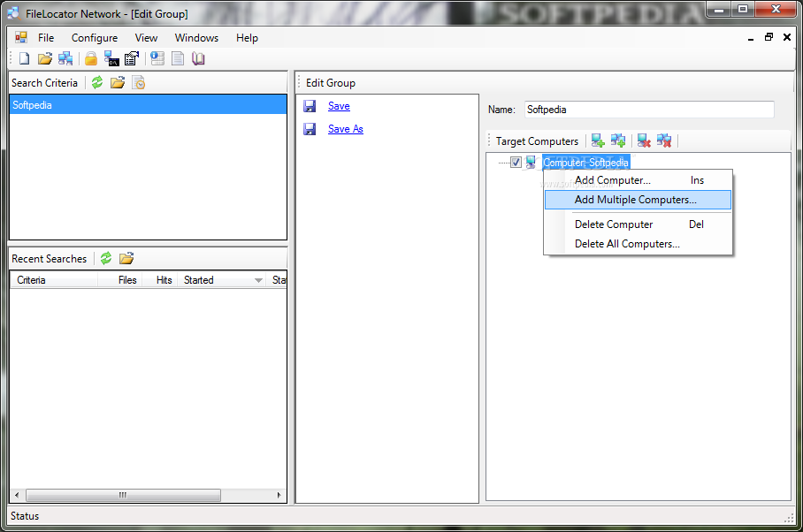Click the text page icon in main toolbar
This screenshot has width=803, height=532.
[x=178, y=58]
